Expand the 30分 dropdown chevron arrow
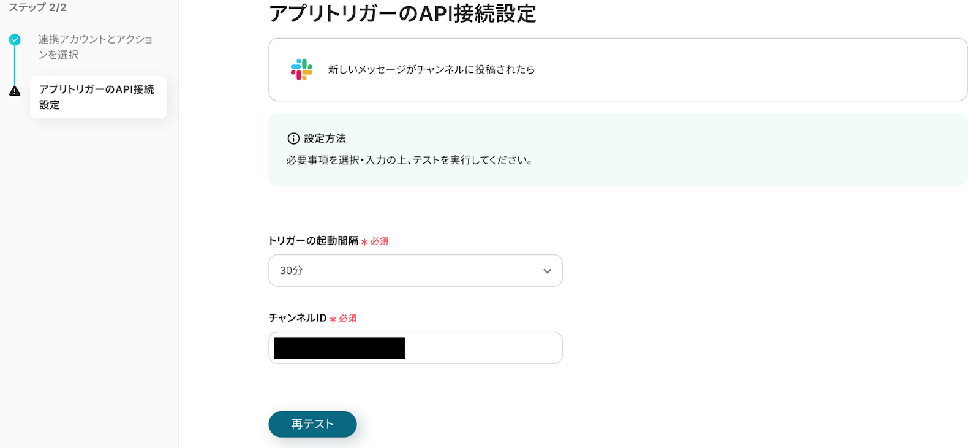Screen dimensions: 980x448 (x=547, y=271)
